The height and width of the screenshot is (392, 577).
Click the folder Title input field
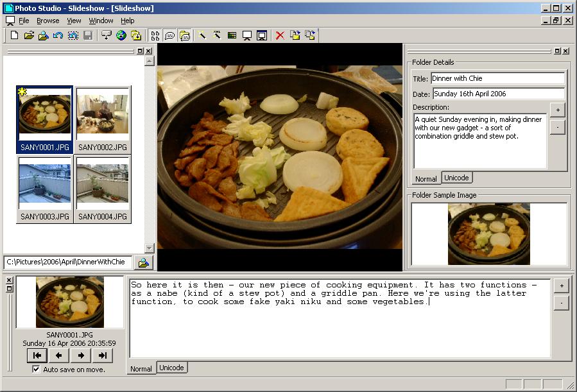click(x=497, y=78)
